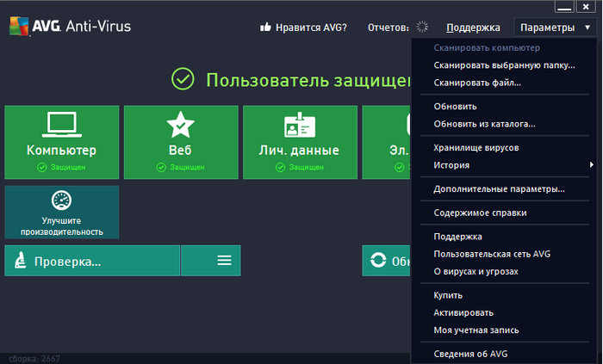Viewport: 603px width, 364px height.
Task: Select Обновить in the menu
Action: (456, 107)
